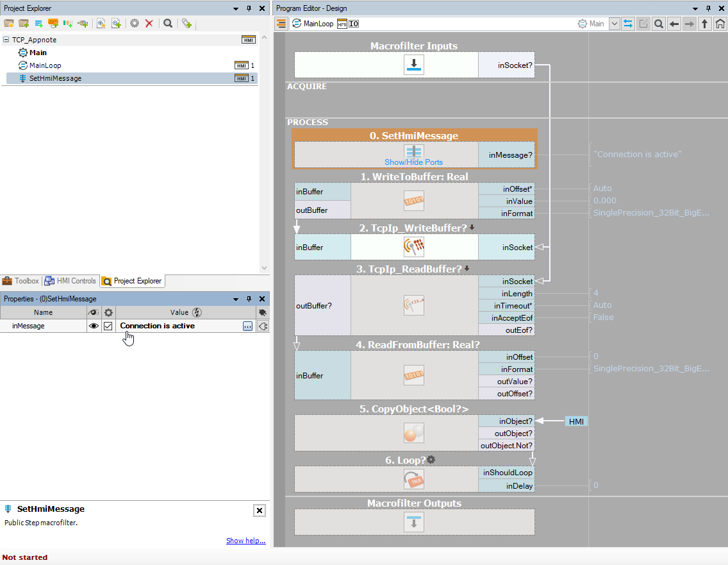Click the left arrow back icon in Program Editor
Screen dimensions: 728x565
[x=674, y=24]
